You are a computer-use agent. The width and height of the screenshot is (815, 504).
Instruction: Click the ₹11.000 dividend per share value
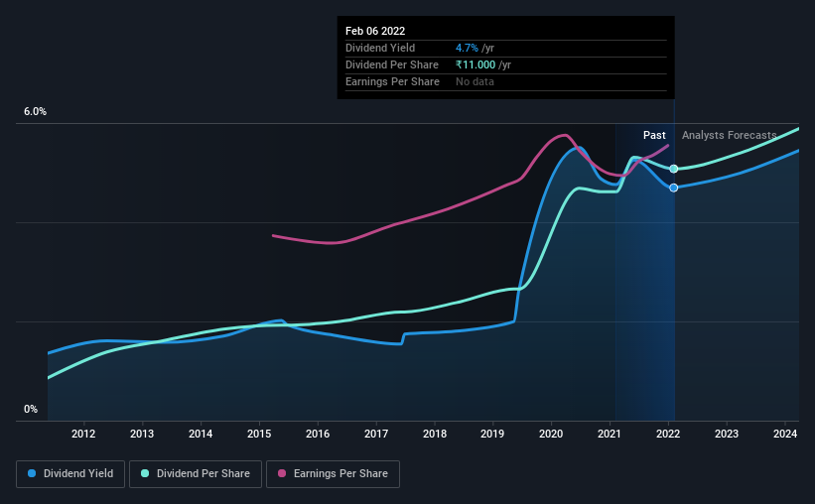475,64
